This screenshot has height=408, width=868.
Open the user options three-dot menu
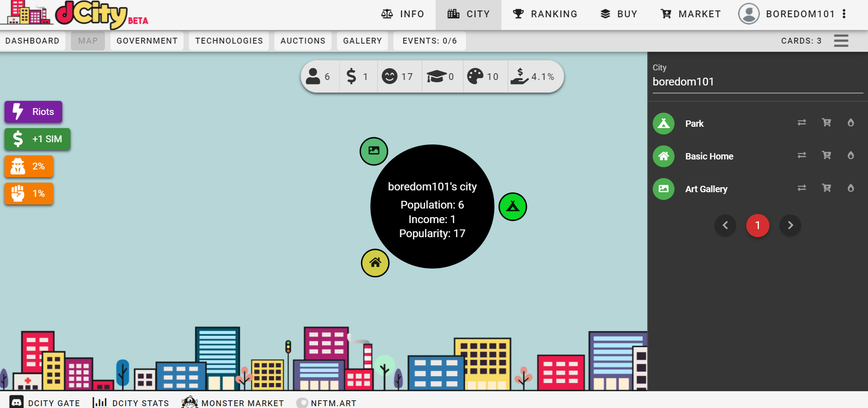[x=844, y=14]
